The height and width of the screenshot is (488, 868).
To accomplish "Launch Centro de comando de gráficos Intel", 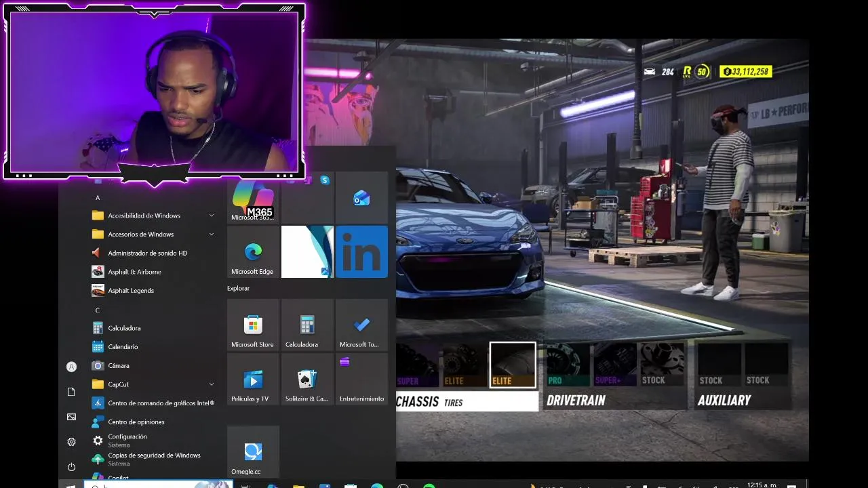I will tap(154, 403).
